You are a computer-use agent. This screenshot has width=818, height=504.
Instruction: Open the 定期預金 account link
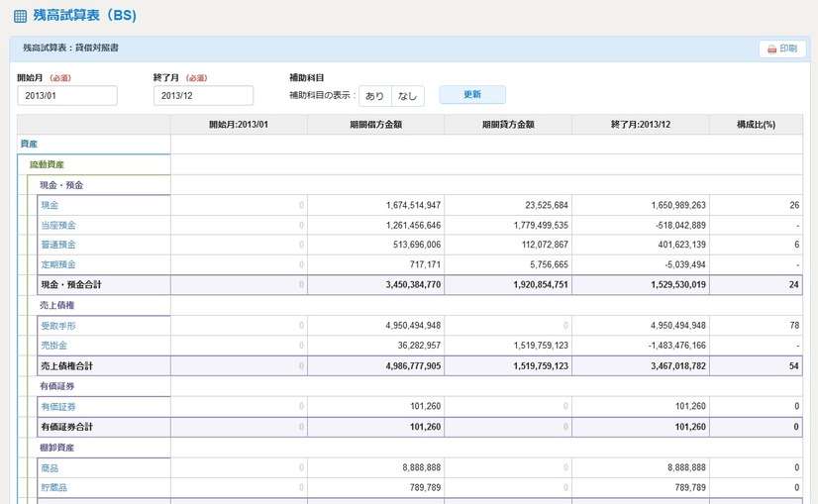[x=57, y=264]
